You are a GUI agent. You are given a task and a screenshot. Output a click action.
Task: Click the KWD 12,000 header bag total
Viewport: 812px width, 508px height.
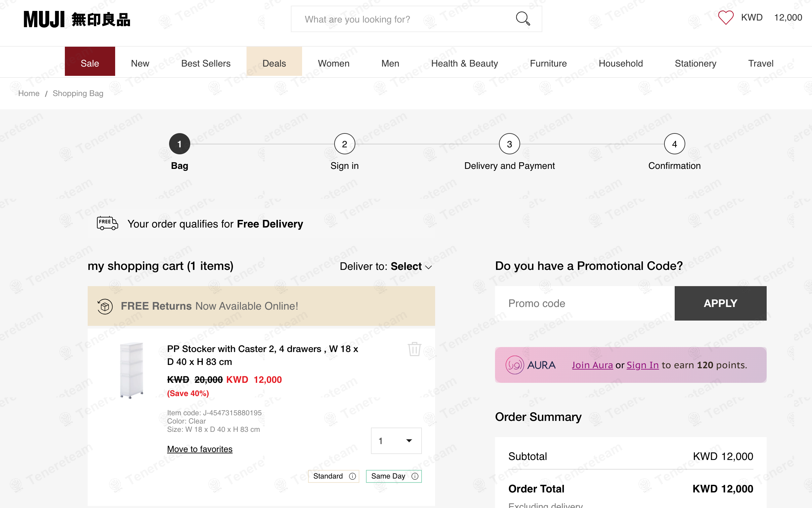tap(771, 18)
